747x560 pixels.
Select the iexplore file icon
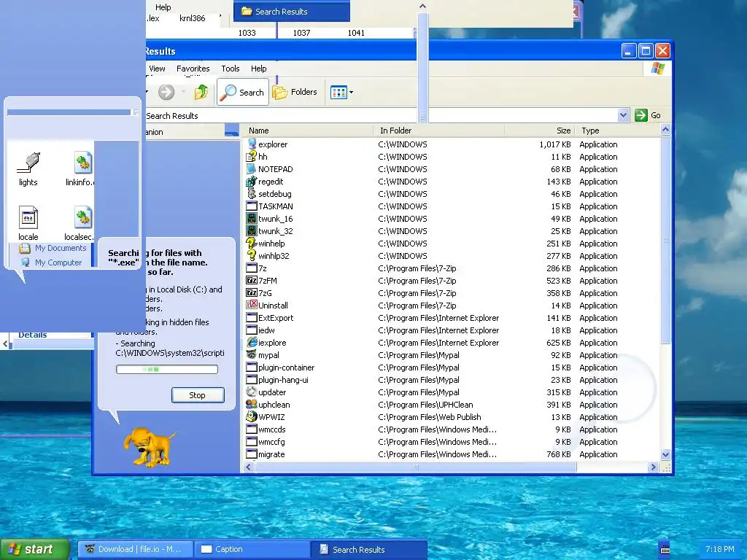click(x=252, y=342)
